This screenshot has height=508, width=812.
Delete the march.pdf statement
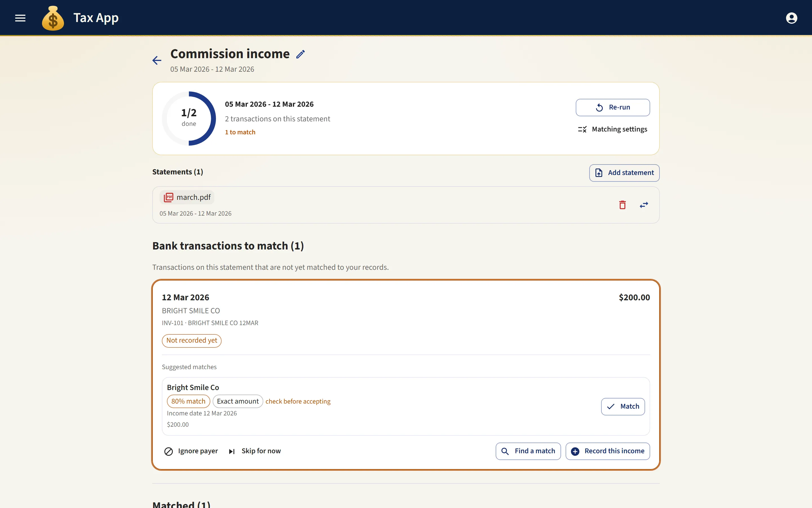(623, 205)
